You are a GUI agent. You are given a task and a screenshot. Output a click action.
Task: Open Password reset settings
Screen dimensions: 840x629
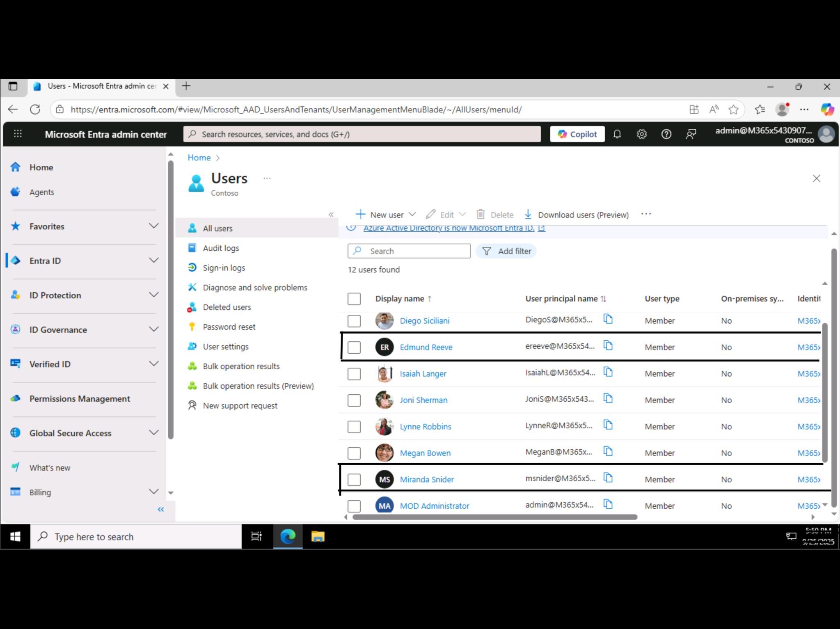point(229,326)
